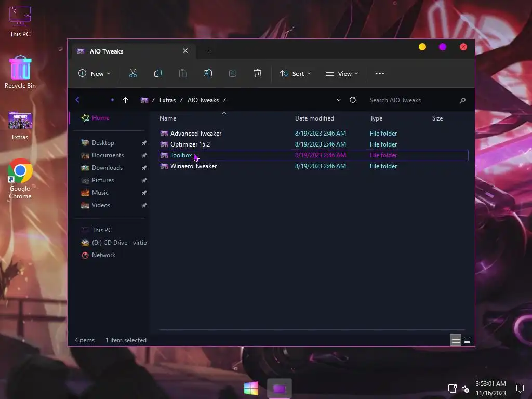Image resolution: width=532 pixels, height=399 pixels.
Task: Click Extras in the breadcrumb path
Action: click(x=168, y=100)
